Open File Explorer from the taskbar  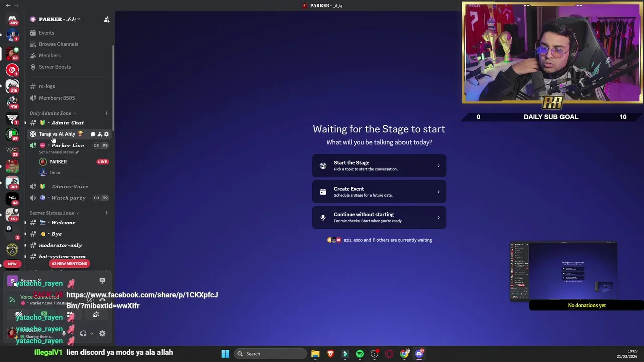(x=315, y=354)
